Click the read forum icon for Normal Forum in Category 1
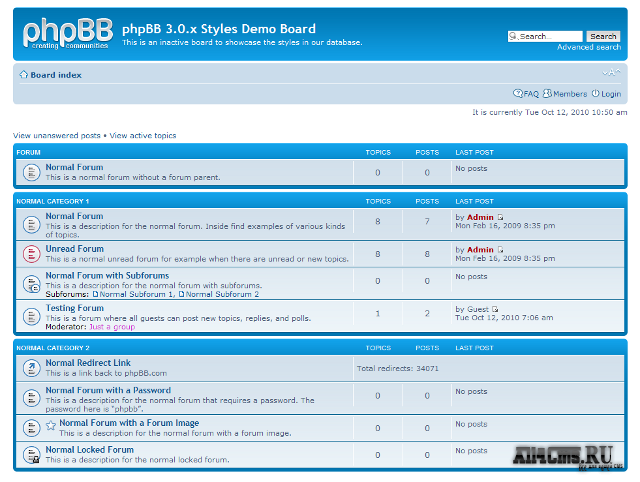Screen dimensions: 640x482 (31, 224)
